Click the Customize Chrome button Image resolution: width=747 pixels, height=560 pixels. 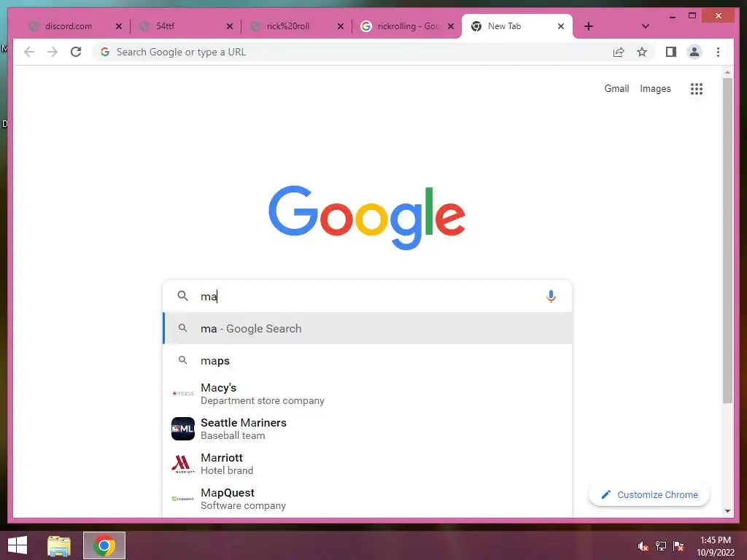[649, 495]
